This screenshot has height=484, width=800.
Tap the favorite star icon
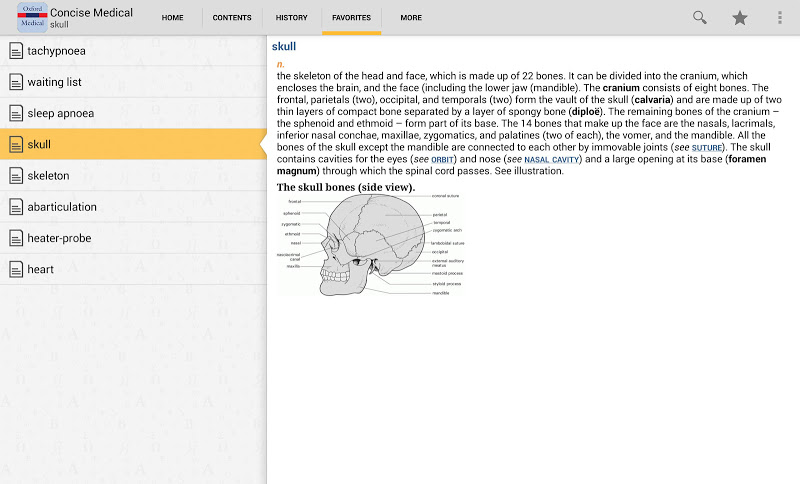(x=740, y=18)
